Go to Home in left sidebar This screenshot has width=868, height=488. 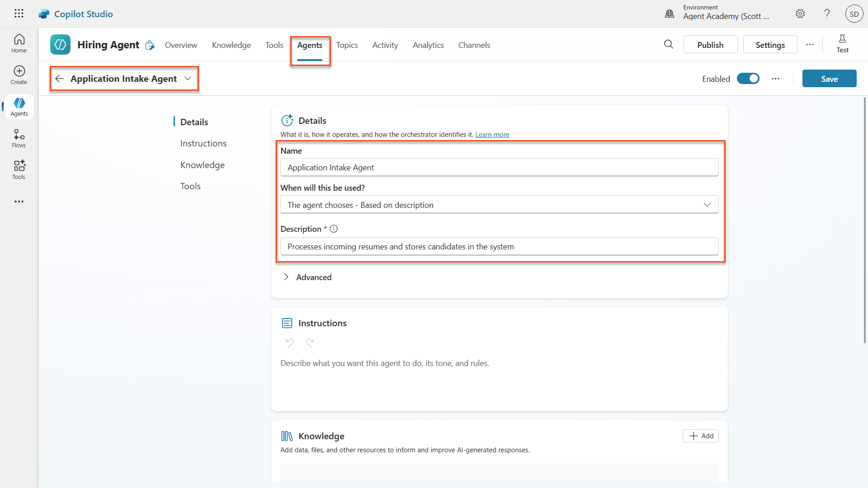(x=19, y=43)
